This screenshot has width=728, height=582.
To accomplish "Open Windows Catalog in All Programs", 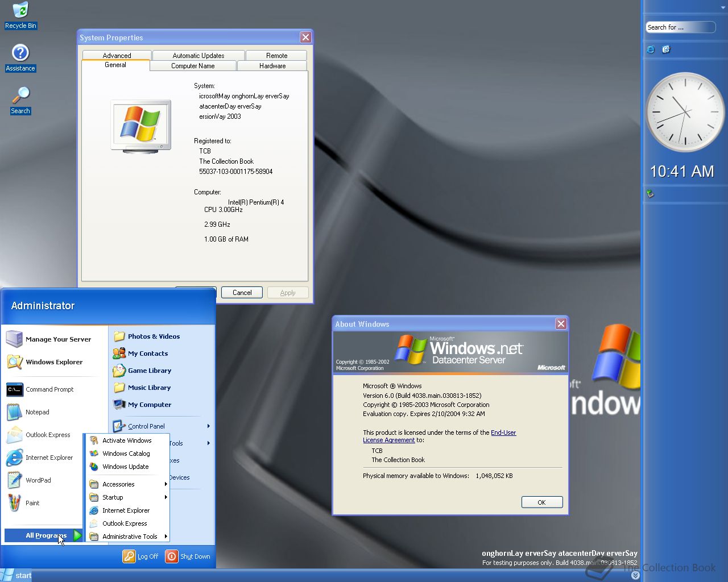I will 127,454.
